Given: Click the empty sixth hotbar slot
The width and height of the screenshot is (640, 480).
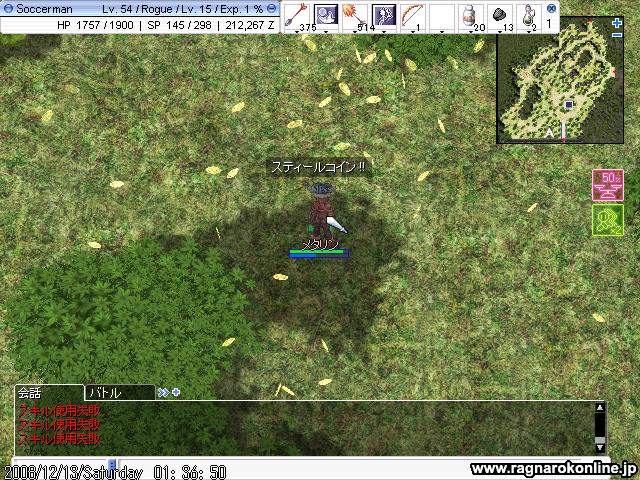Looking at the screenshot, I should tap(442, 16).
